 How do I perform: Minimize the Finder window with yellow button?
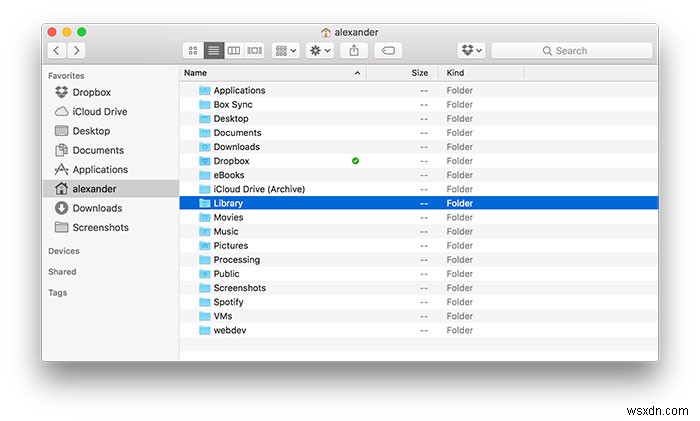pos(67,32)
